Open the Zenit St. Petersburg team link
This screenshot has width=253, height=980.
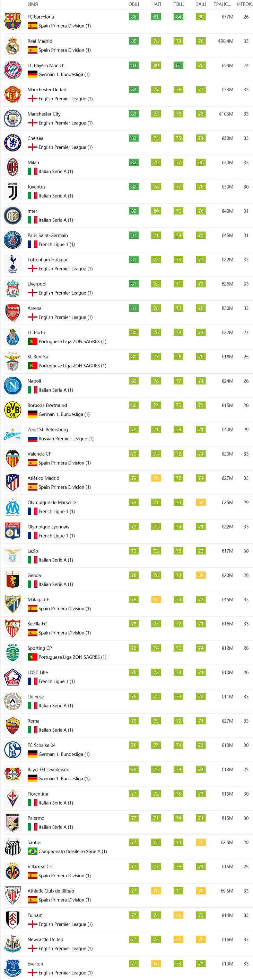coord(47,430)
